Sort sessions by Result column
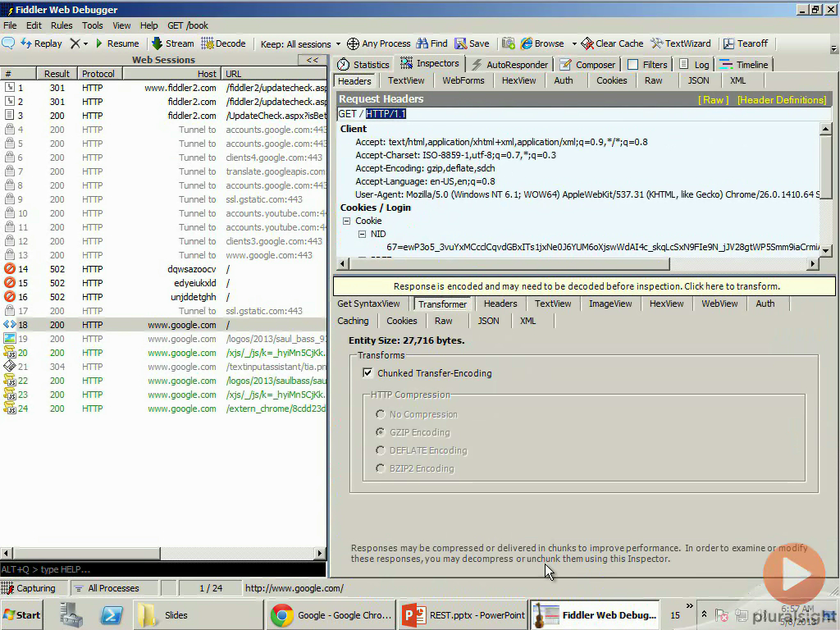The image size is (840, 630). 57,73
